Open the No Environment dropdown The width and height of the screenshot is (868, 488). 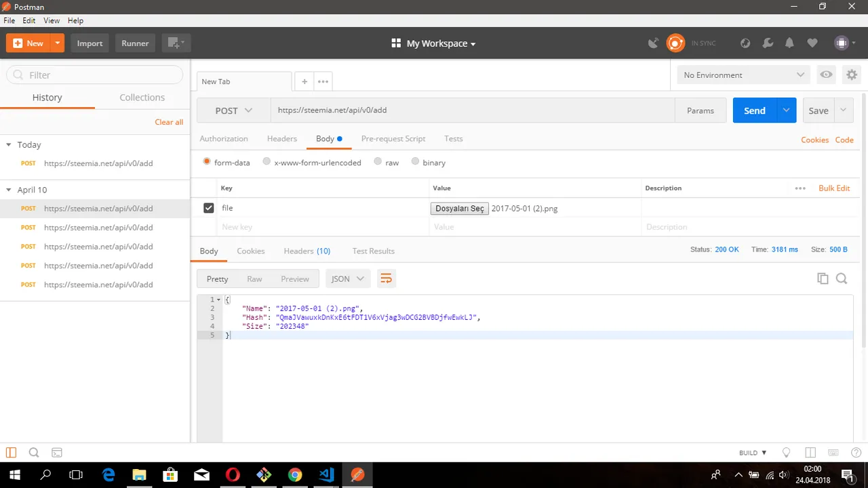coord(744,75)
